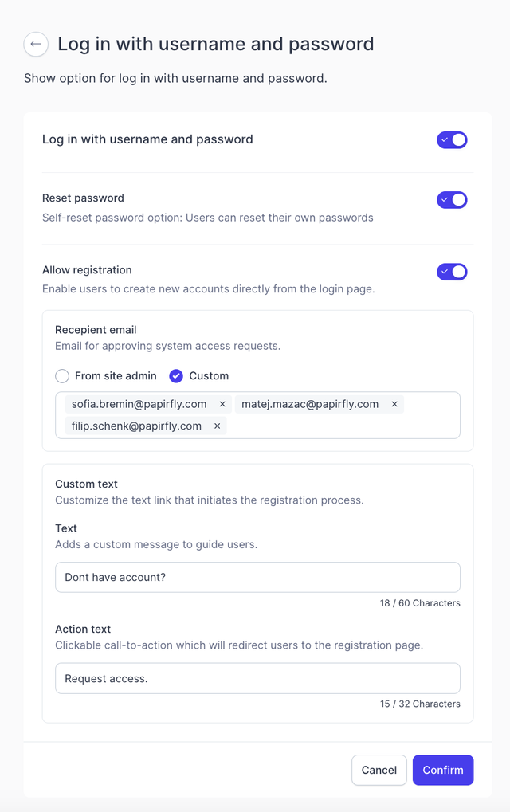Remove sofia.bremin@papirfly.com from recipients
This screenshot has height=812, width=510.
pyautogui.click(x=222, y=404)
